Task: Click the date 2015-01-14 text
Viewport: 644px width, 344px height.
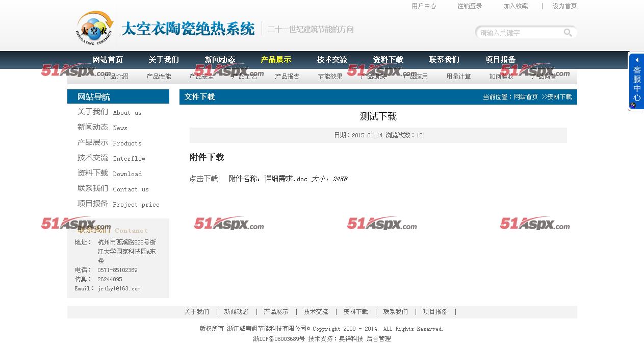Action: [x=367, y=135]
